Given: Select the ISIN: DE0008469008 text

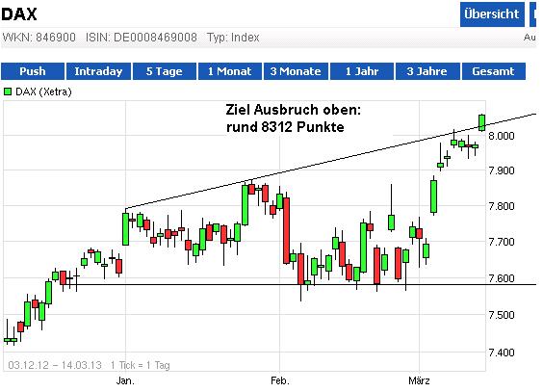Looking at the screenshot, I should tap(142, 37).
